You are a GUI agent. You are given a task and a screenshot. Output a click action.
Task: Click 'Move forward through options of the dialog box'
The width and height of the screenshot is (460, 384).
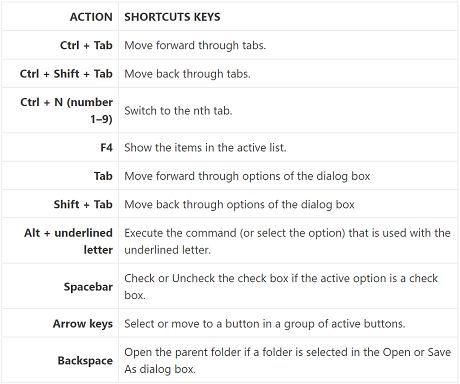tap(247, 176)
